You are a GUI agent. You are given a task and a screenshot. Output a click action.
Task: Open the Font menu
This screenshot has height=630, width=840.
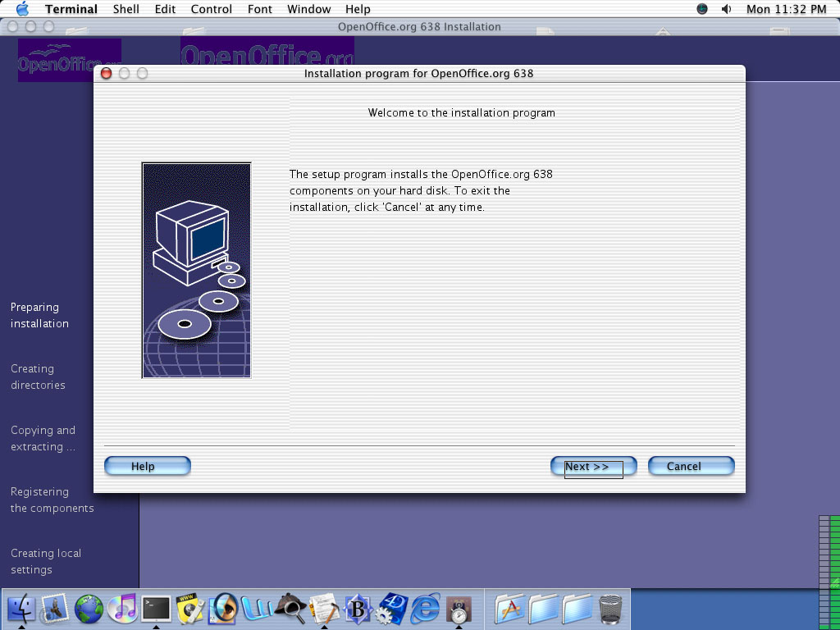coord(260,9)
